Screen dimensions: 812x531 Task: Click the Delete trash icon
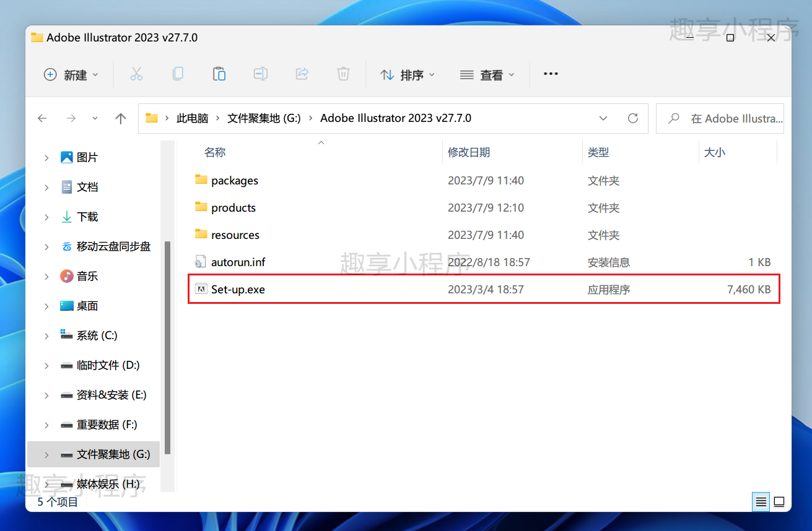(343, 74)
